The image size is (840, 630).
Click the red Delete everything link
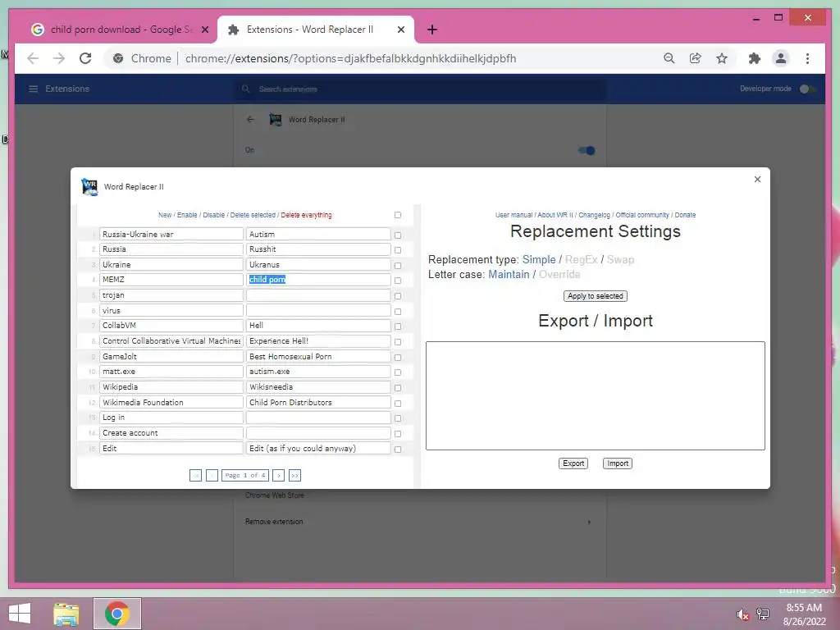[x=307, y=215]
